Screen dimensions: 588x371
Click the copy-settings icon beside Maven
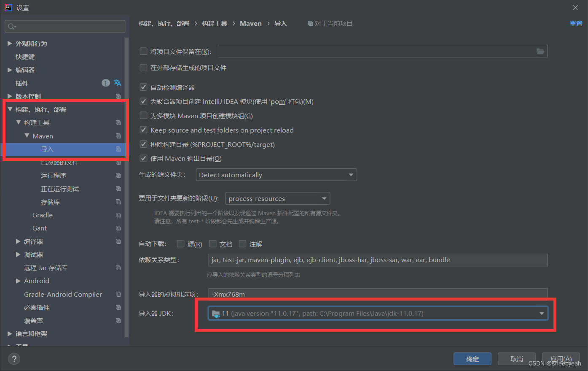(118, 136)
